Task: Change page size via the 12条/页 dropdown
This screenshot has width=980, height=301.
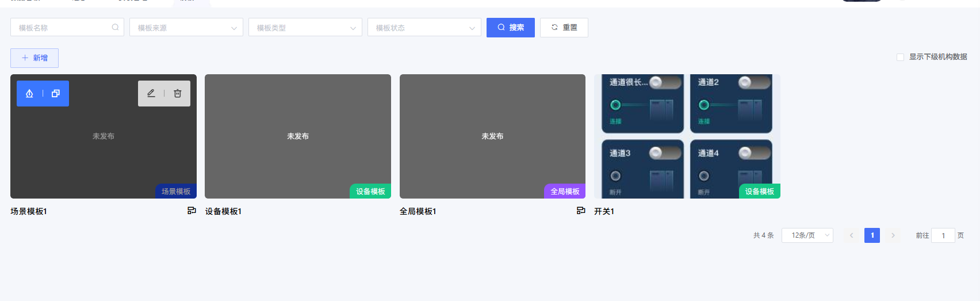Action: point(807,235)
